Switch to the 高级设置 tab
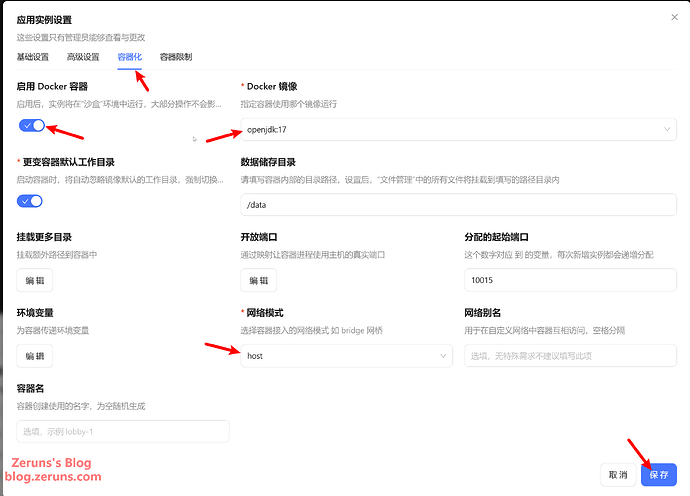The height and width of the screenshot is (496, 690). 83,57
